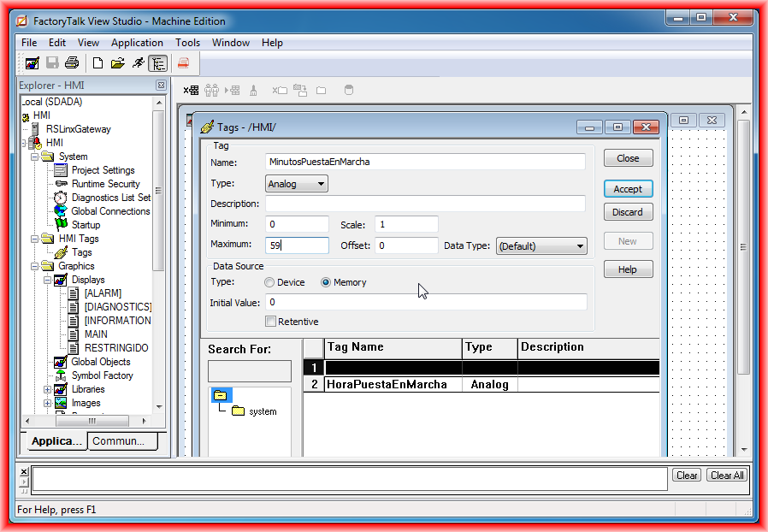768x532 pixels.
Task: Select the Device data source radio button
Action: [270, 282]
